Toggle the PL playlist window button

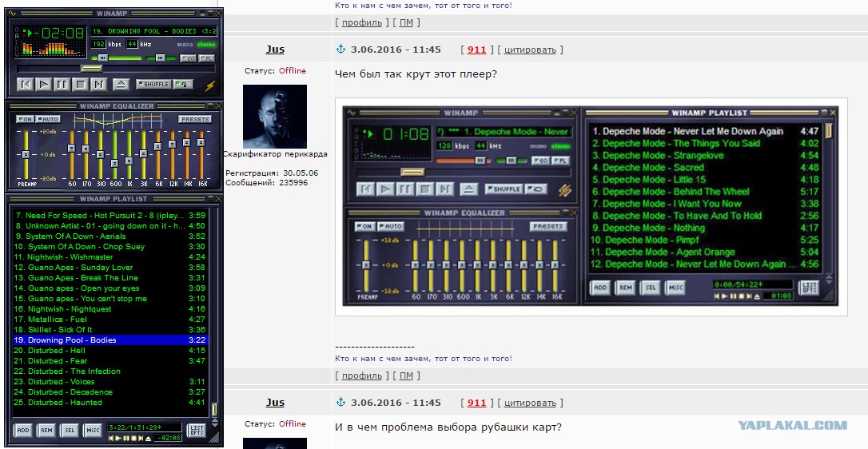point(206,58)
